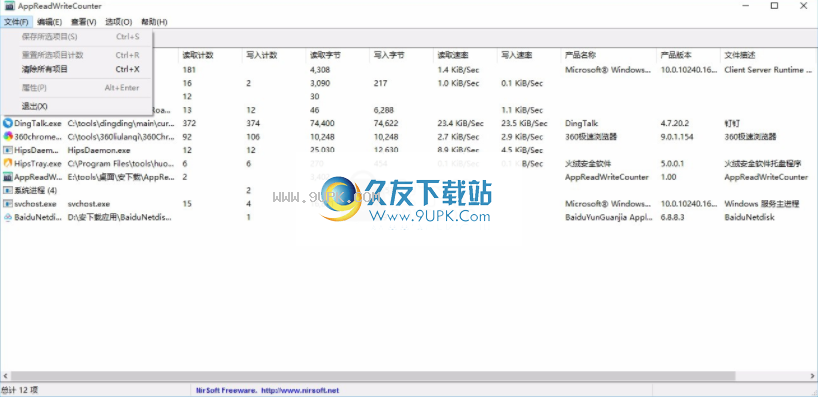Open the 编辑(E) menu
This screenshot has width=818, height=399.
click(x=50, y=22)
